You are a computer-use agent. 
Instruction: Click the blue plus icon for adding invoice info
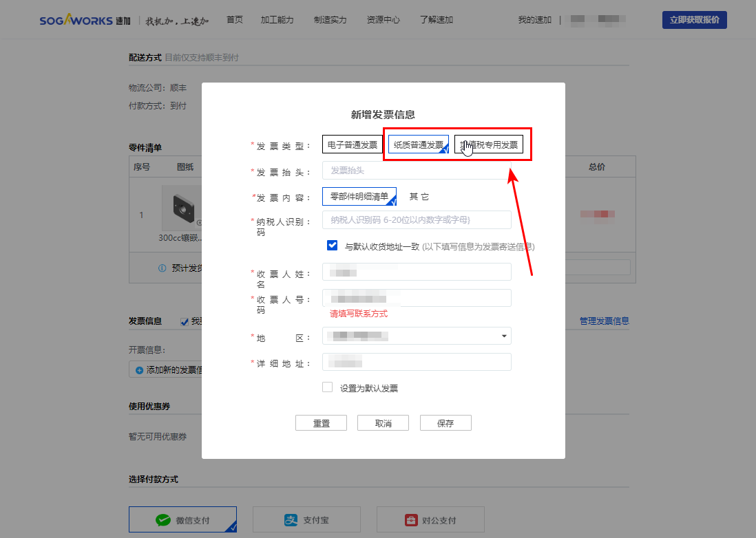click(x=140, y=370)
